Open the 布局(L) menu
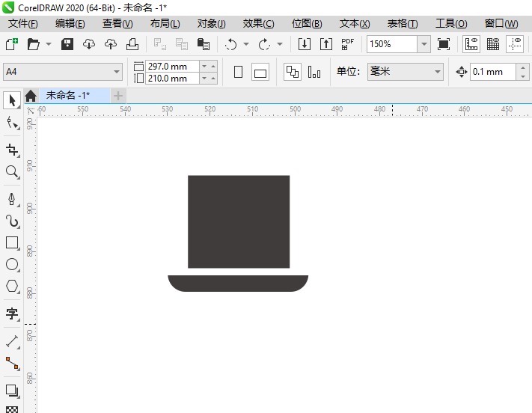This screenshot has height=413, width=532. pyautogui.click(x=165, y=24)
